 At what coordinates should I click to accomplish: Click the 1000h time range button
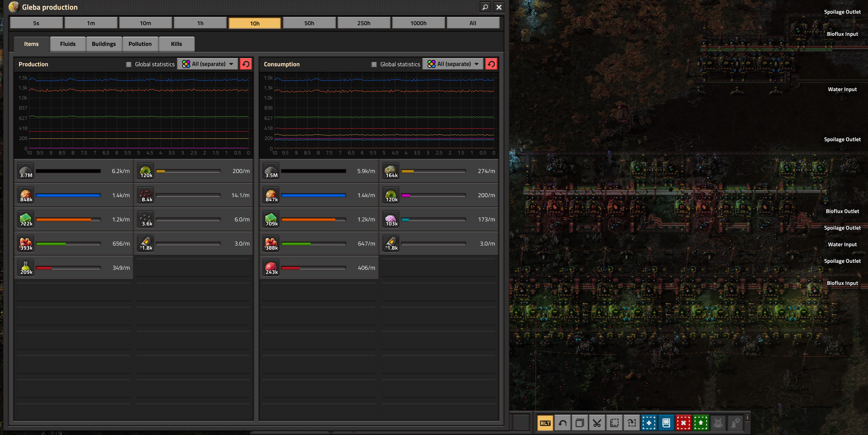point(418,23)
